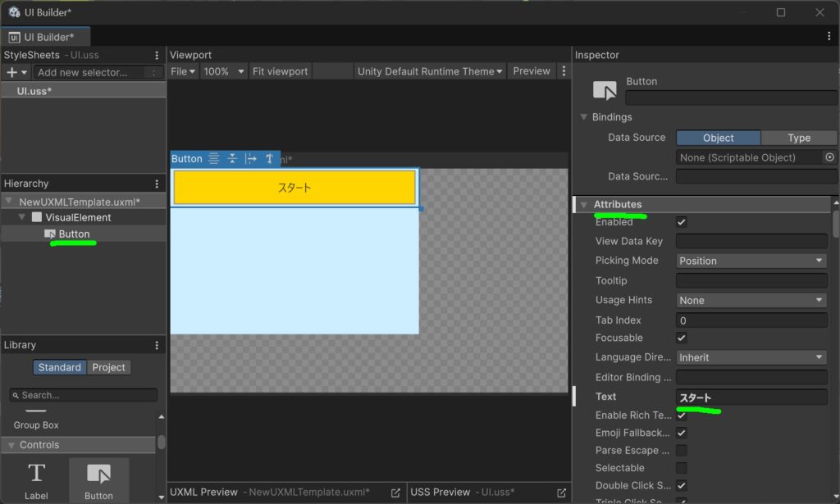Select UI.uss* stylesheet row
This screenshot has height=504, width=840.
pyautogui.click(x=84, y=91)
